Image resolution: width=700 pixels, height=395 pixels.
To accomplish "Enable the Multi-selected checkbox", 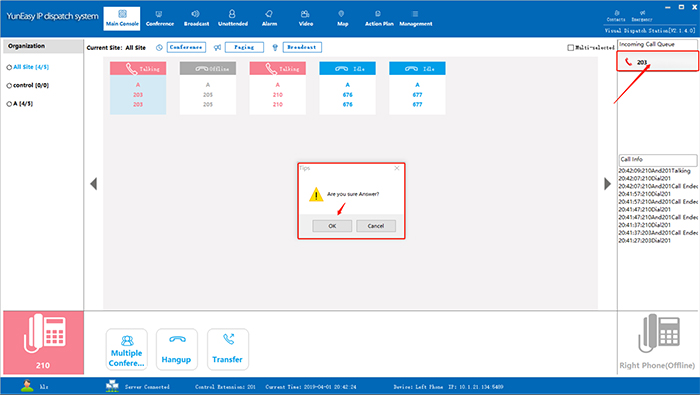I will coord(571,47).
